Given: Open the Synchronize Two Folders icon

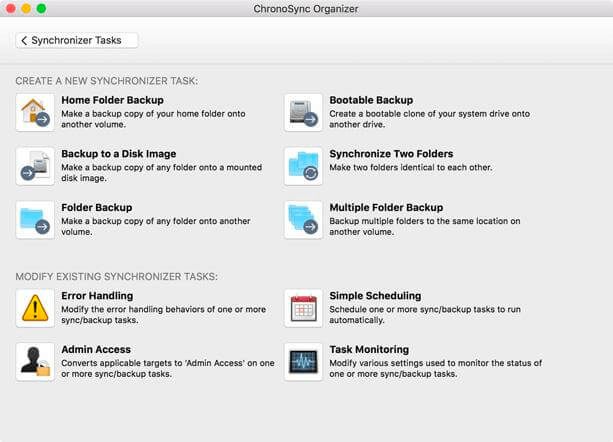Looking at the screenshot, I should (303, 166).
